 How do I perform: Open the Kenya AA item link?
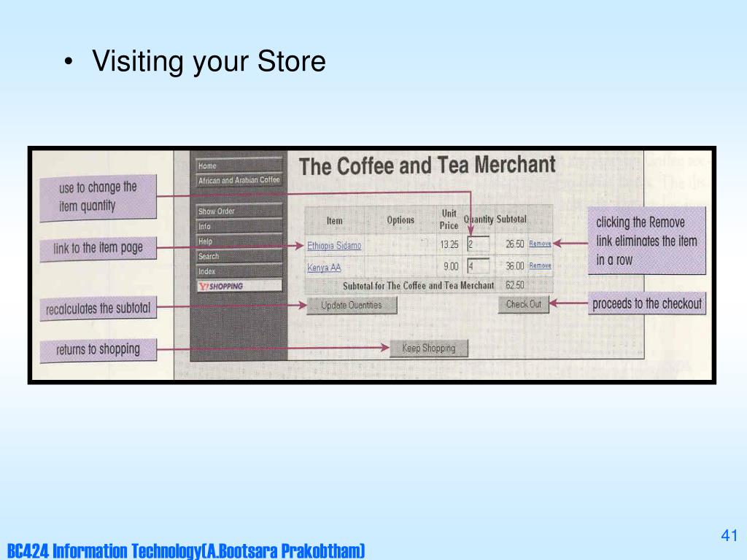(x=324, y=268)
